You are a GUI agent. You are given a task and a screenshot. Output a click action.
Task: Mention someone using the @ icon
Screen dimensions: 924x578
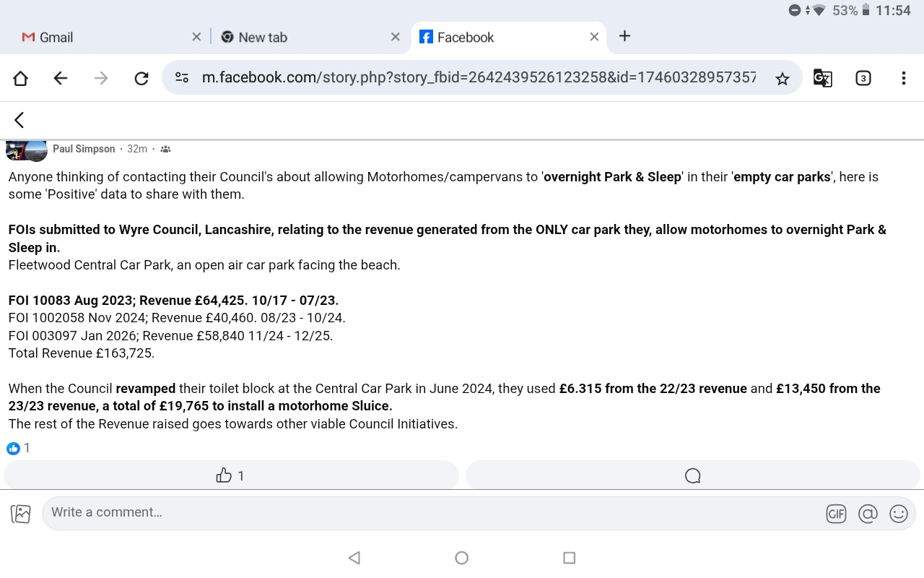[868, 513]
